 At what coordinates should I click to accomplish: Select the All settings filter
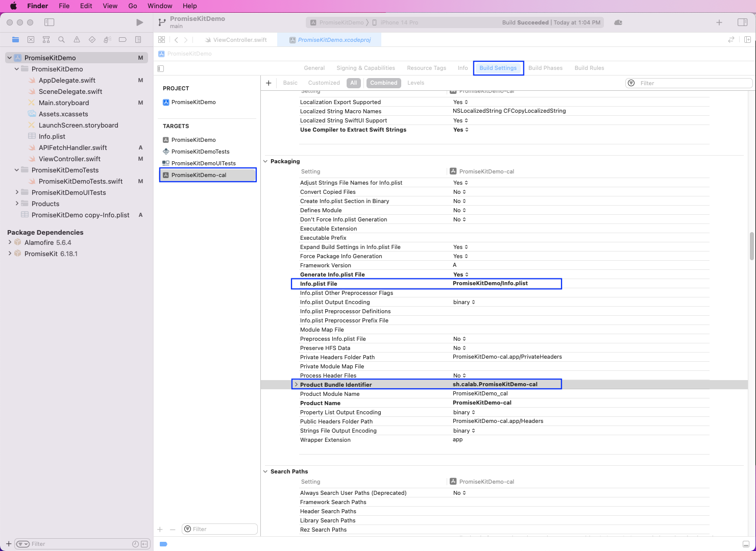click(354, 83)
